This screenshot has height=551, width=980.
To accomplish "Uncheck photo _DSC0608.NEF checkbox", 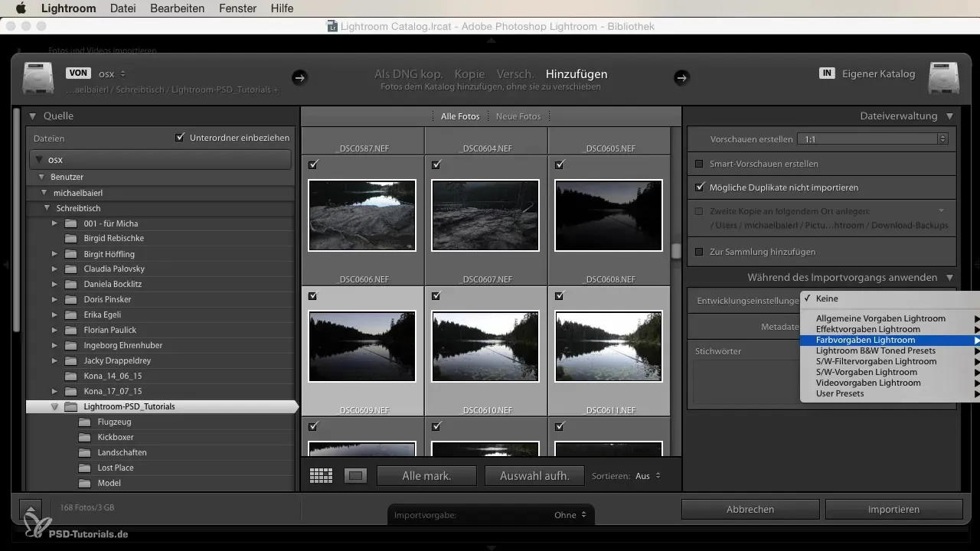I will 559,165.
